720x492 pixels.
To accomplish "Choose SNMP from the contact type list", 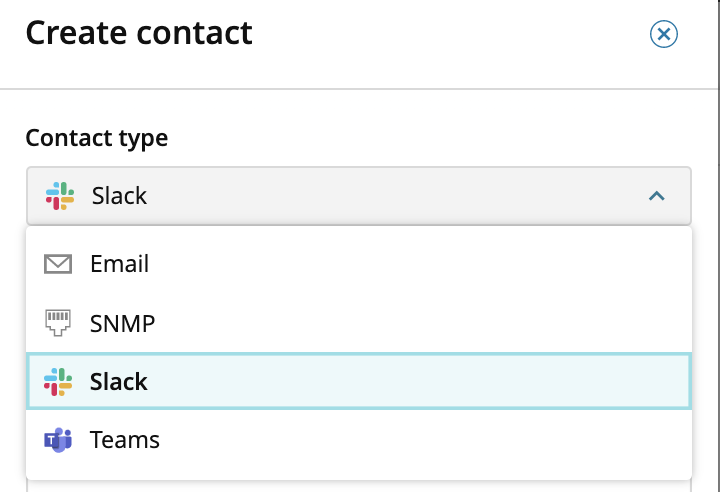I will pyautogui.click(x=122, y=323).
